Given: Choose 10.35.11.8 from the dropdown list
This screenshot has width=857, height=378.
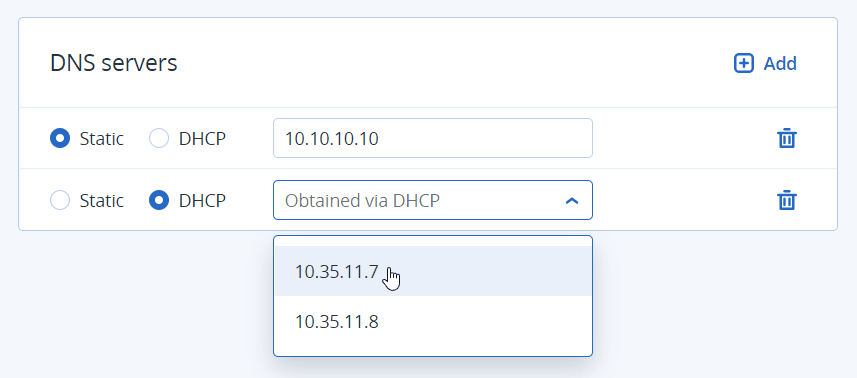Looking at the screenshot, I should pyautogui.click(x=433, y=322).
